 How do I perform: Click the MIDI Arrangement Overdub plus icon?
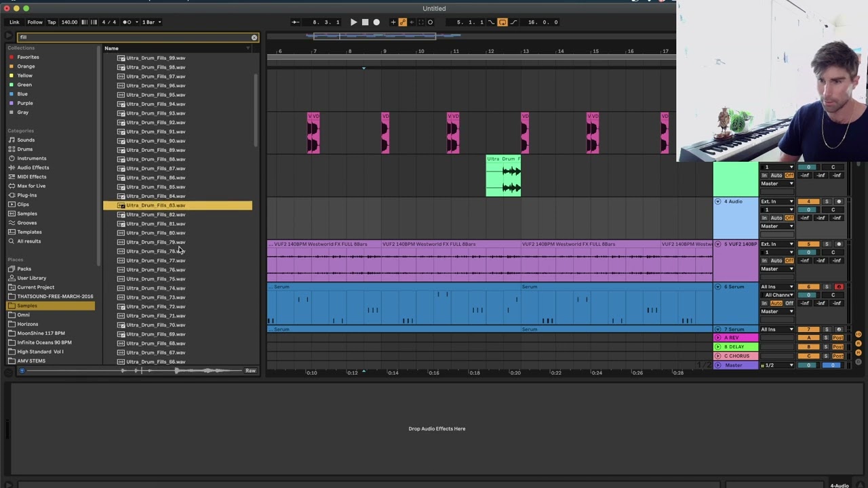393,22
